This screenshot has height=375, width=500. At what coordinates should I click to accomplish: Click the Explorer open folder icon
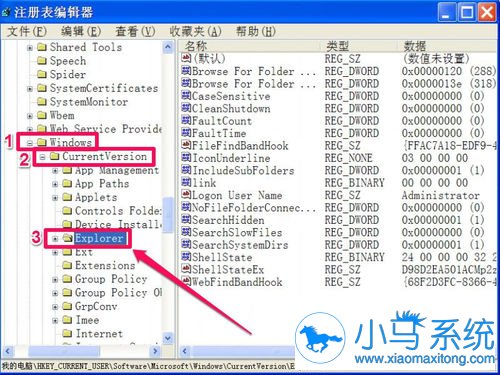click(68, 238)
